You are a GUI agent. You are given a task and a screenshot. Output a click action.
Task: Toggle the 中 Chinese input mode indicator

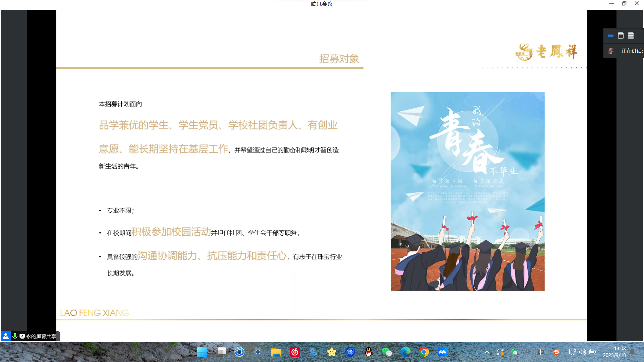(x=540, y=352)
